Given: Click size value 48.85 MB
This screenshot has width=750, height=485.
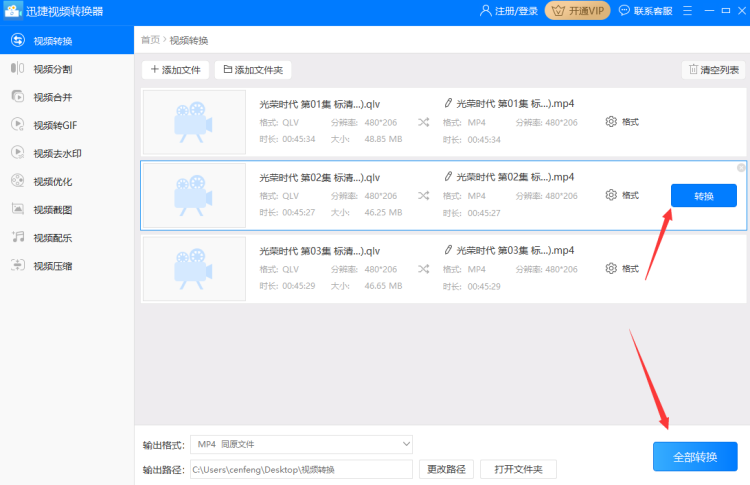Looking at the screenshot, I should (383, 139).
